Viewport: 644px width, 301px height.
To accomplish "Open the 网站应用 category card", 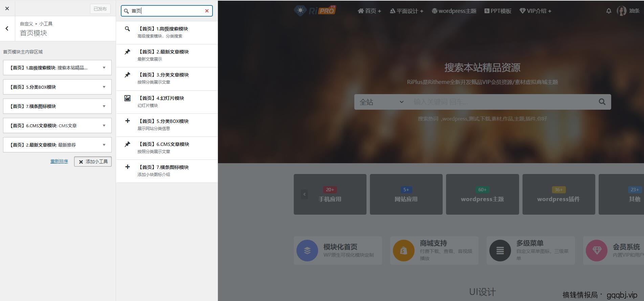I will pos(406,194).
